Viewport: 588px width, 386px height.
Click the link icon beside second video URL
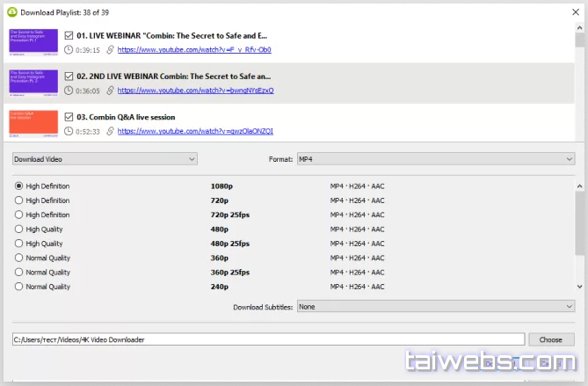[109, 91]
